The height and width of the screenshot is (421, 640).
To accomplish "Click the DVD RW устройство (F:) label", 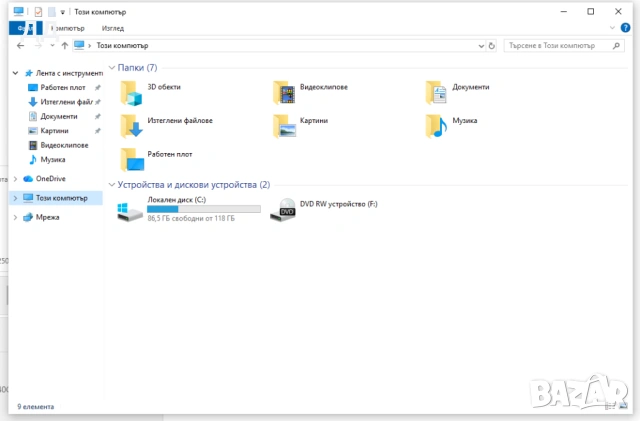I will pyautogui.click(x=339, y=204).
